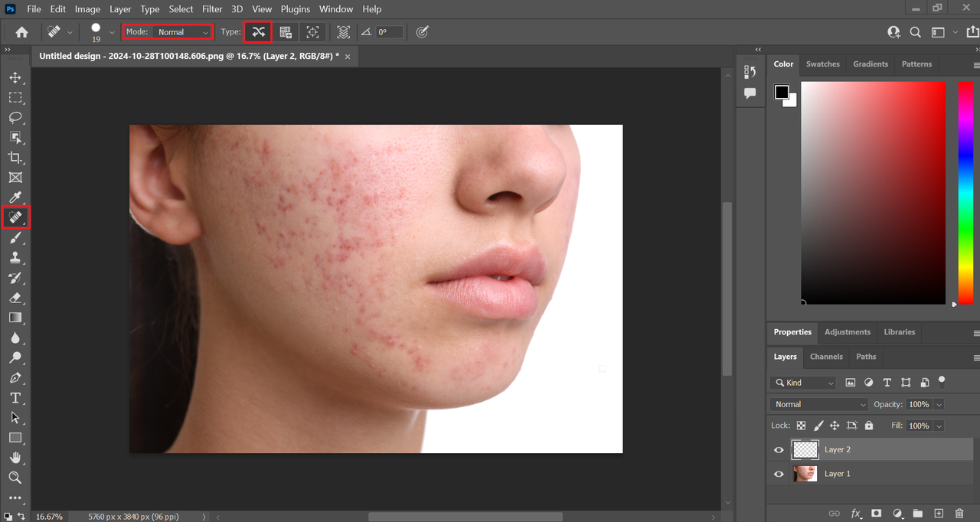
Task: Select the Eraser tool
Action: point(15,298)
